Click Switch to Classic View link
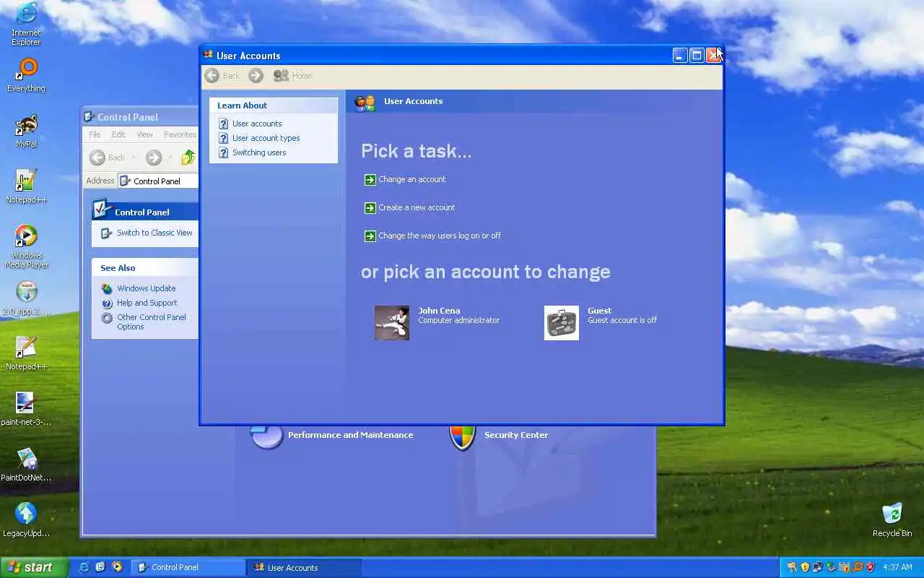Image resolution: width=924 pixels, height=578 pixels. click(x=154, y=233)
